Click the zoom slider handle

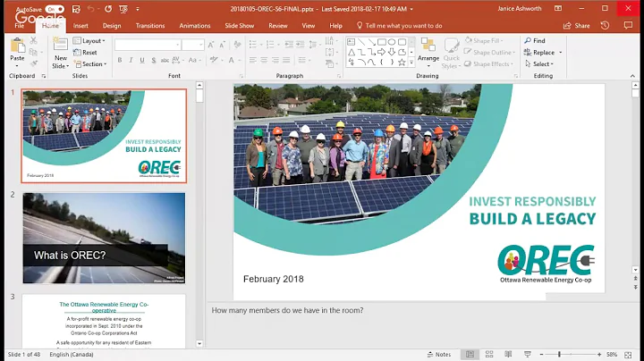point(559,355)
